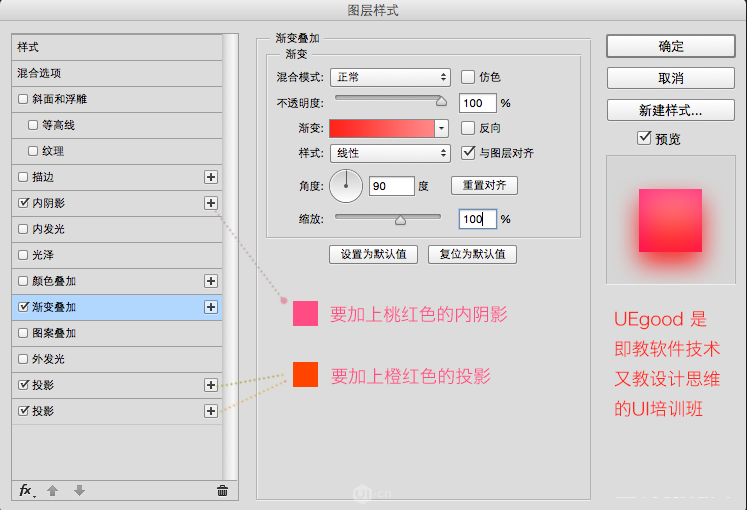Tick the 光泽 checkbox
The height and width of the screenshot is (510, 747).
pos(23,255)
